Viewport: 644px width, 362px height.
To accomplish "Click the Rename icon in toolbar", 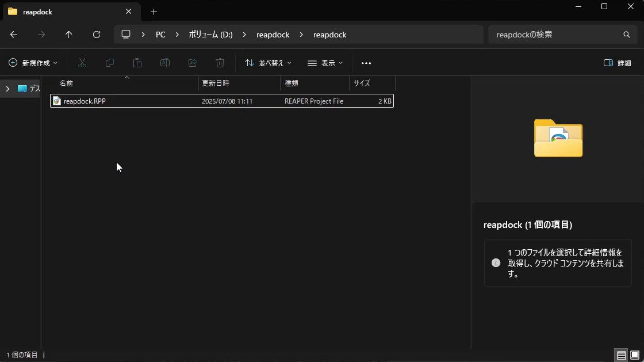I will [164, 63].
